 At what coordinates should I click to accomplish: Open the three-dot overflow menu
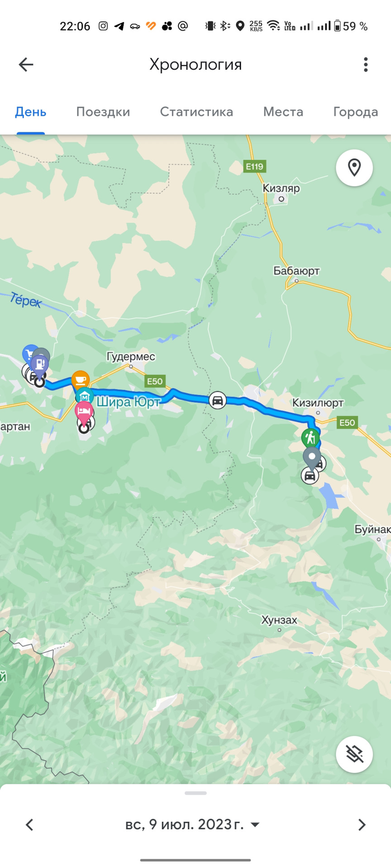click(x=366, y=65)
